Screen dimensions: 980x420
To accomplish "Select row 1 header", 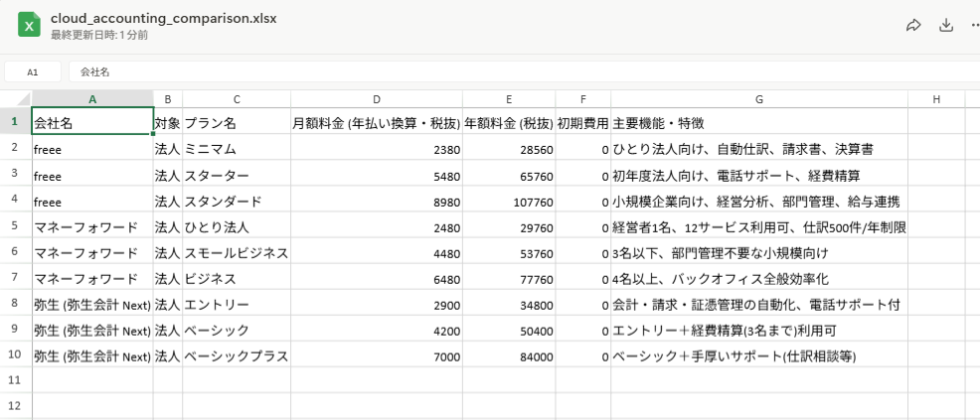I will pos(16,121).
